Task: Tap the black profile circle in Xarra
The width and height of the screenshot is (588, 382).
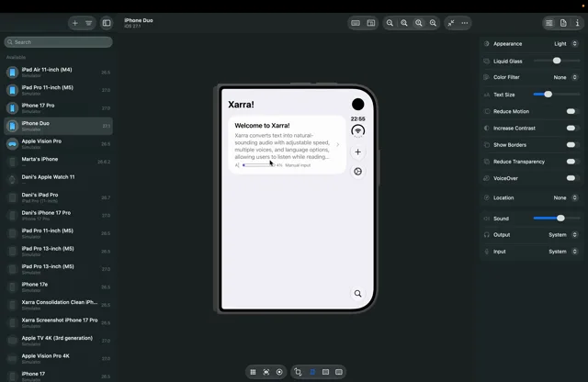Action: (x=357, y=104)
